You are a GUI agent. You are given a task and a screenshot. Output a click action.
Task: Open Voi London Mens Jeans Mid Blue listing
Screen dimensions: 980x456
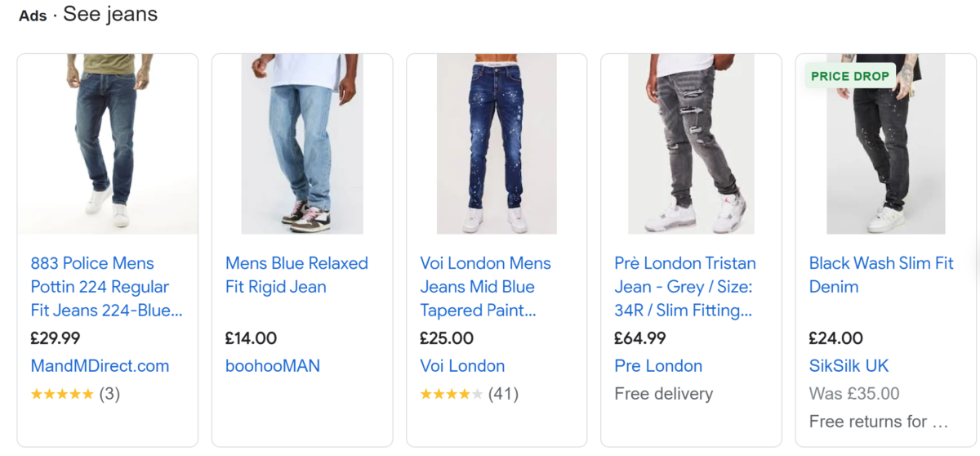[x=485, y=287]
